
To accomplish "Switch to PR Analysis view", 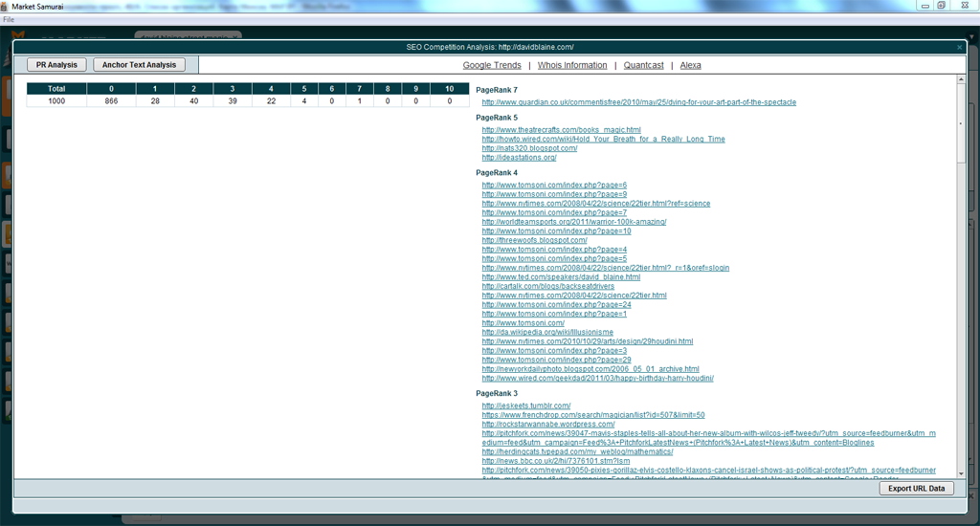I will pos(56,65).
